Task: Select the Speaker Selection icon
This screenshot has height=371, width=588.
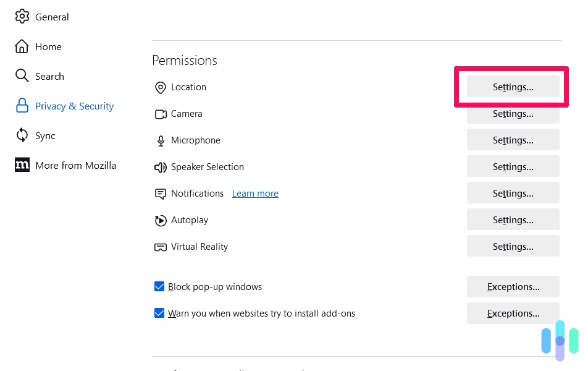Action: tap(161, 167)
